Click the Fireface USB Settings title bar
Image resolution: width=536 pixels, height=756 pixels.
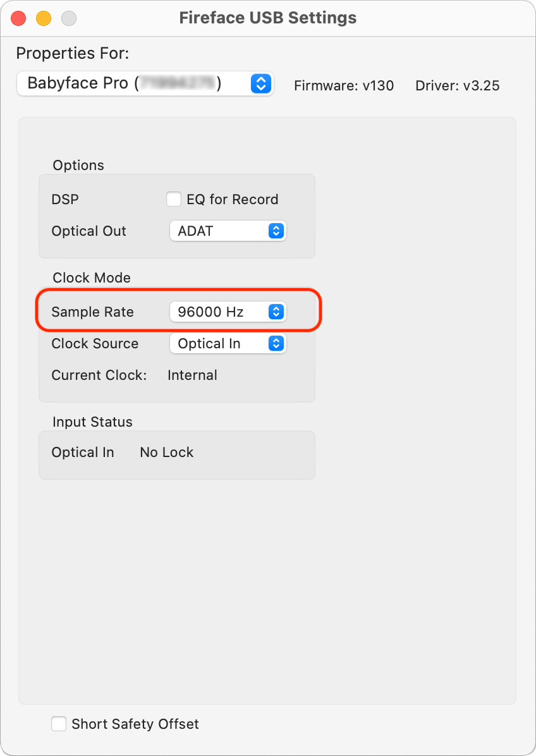pyautogui.click(x=268, y=18)
